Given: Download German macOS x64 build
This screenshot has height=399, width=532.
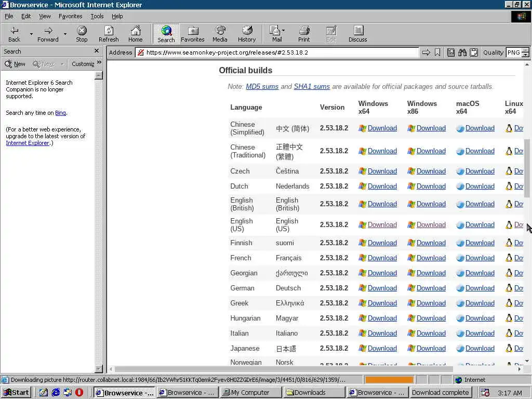Looking at the screenshot, I should click(x=480, y=288).
